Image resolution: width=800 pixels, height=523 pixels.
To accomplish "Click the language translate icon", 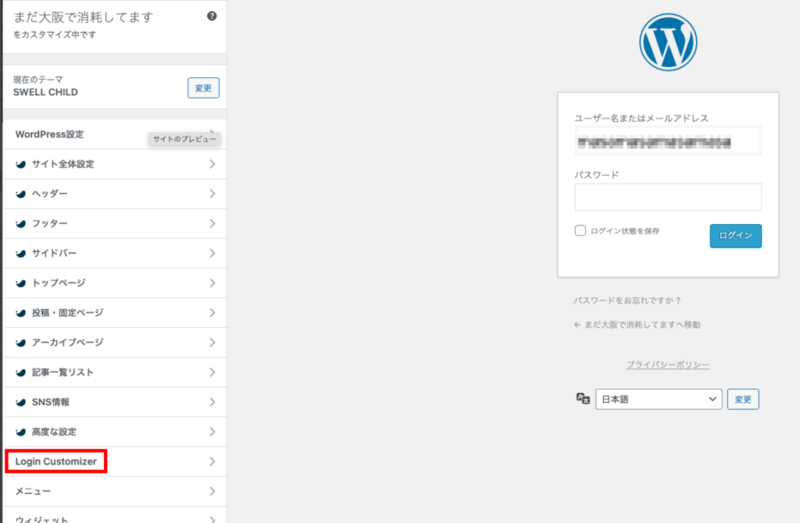I will point(583,399).
